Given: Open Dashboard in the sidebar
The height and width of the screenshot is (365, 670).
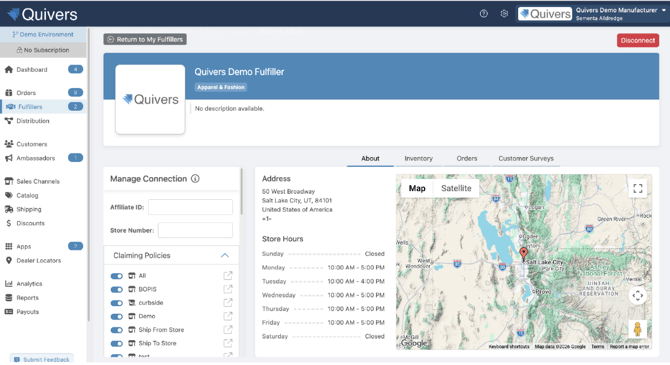Looking at the screenshot, I should (x=32, y=70).
